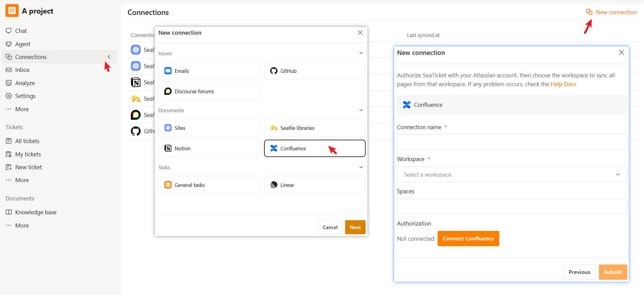Screen dimensions: 644x295
Task: Click the orange project logo icon
Action: [12, 11]
